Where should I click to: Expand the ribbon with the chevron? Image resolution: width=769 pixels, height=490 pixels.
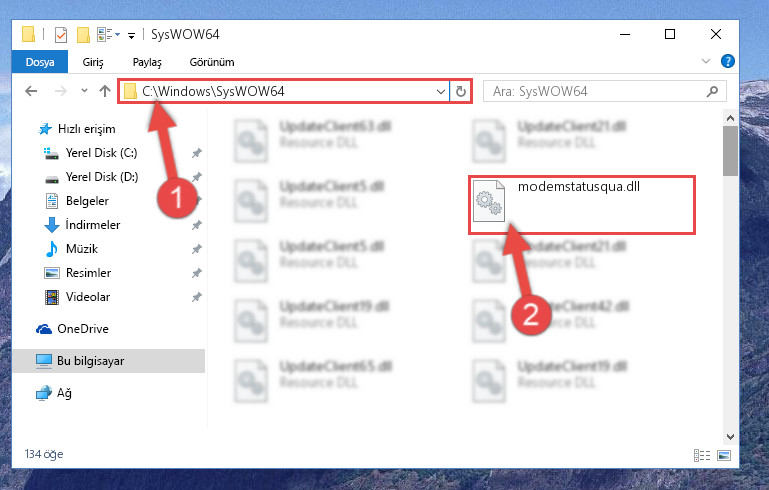pyautogui.click(x=706, y=61)
